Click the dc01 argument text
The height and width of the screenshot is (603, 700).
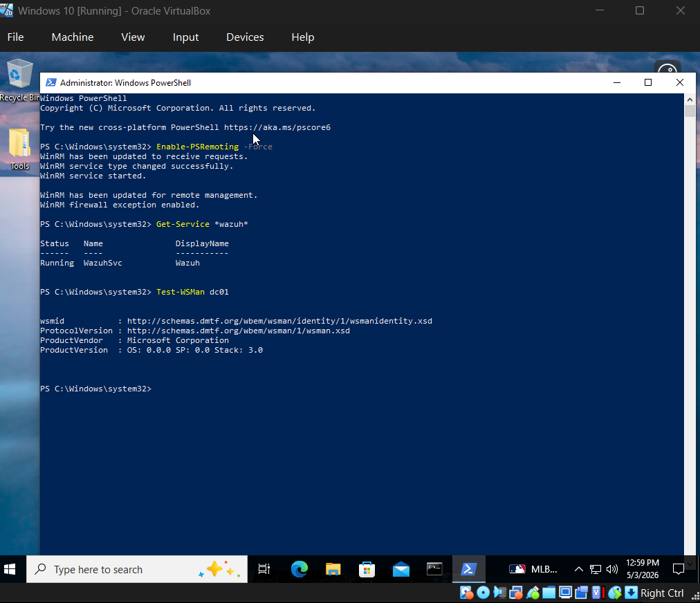pyautogui.click(x=219, y=292)
